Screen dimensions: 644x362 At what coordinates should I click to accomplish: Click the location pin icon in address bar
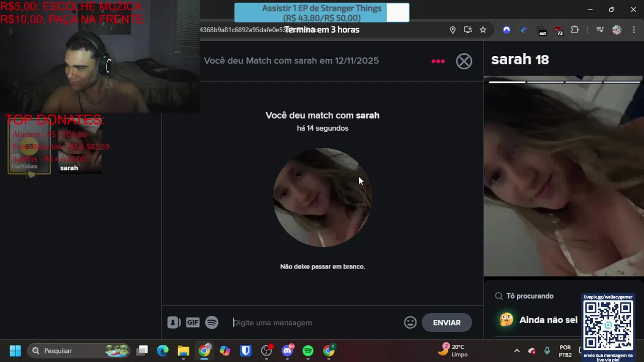tap(452, 30)
